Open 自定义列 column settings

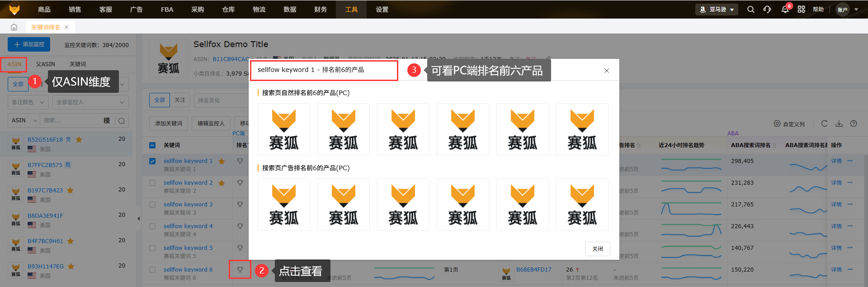tap(789, 124)
